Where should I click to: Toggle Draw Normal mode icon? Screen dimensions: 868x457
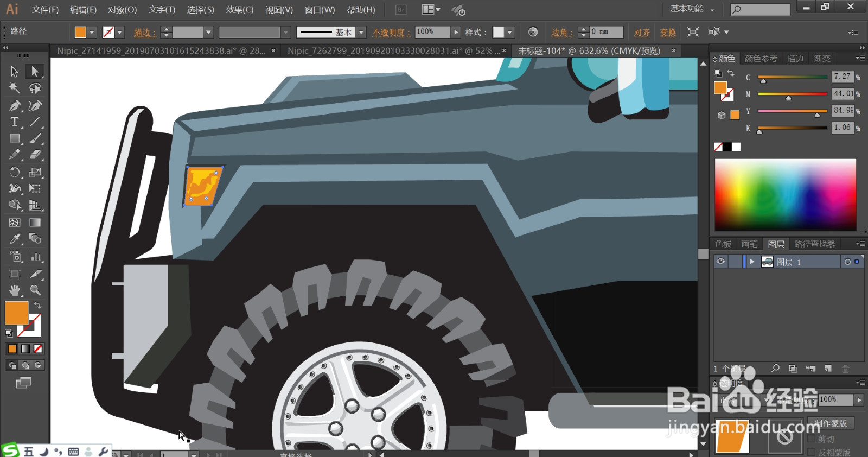[x=12, y=365]
